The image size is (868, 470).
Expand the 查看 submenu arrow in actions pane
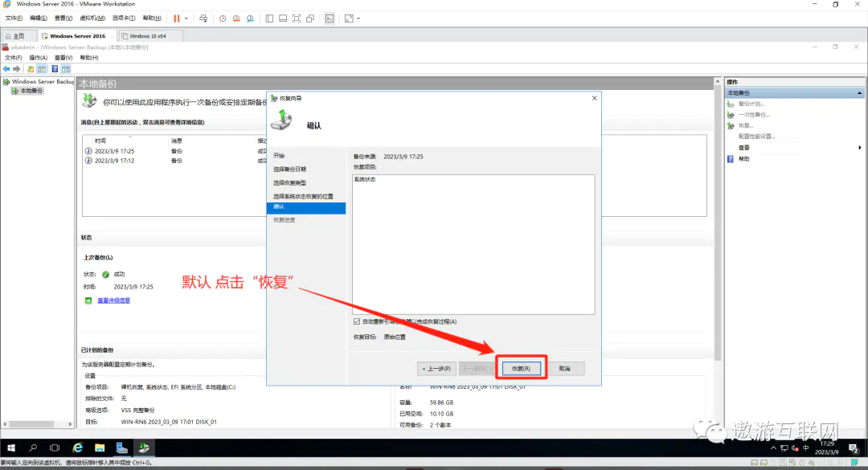click(x=859, y=147)
